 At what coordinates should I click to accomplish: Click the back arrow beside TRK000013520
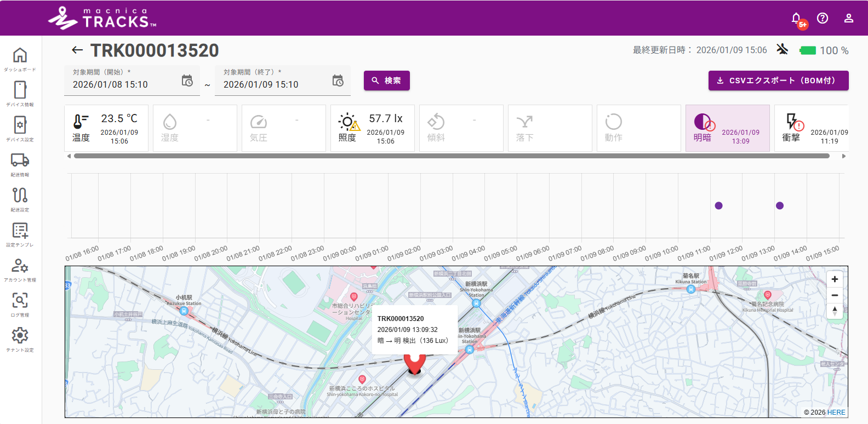(x=77, y=50)
